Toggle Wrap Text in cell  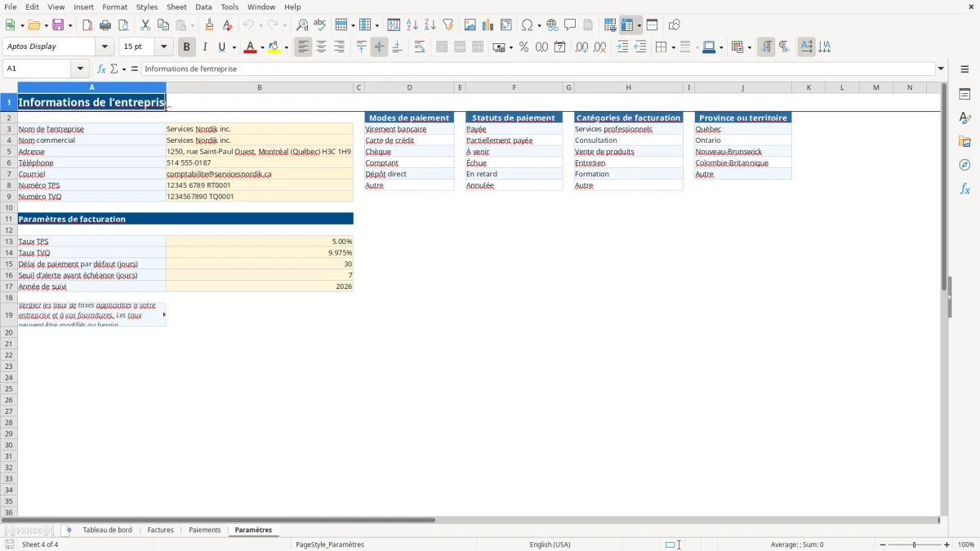(420, 47)
